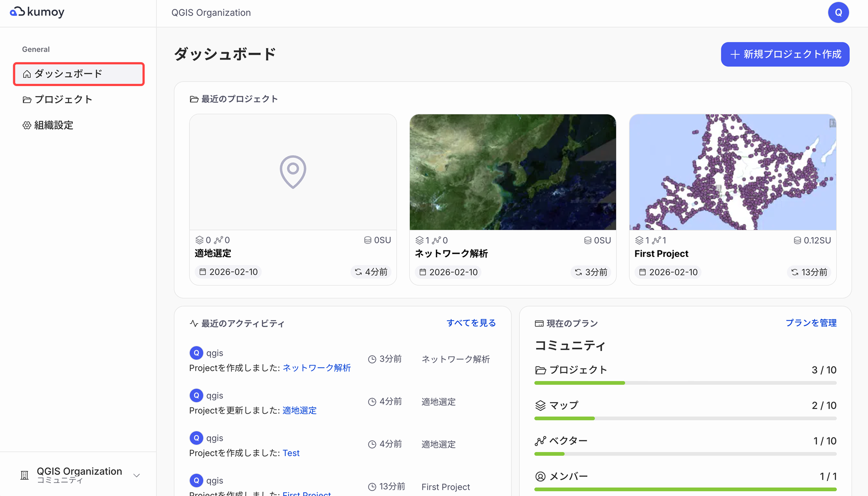Image resolution: width=868 pixels, height=496 pixels.
Task: Expand the QGIS Organization switcher chevron
Action: (136, 475)
